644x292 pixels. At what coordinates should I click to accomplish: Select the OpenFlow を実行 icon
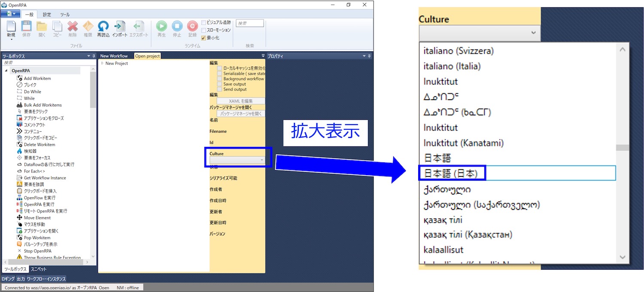[19, 198]
